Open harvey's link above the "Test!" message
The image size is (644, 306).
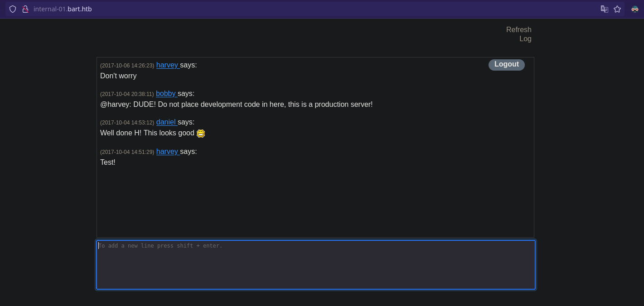click(167, 152)
